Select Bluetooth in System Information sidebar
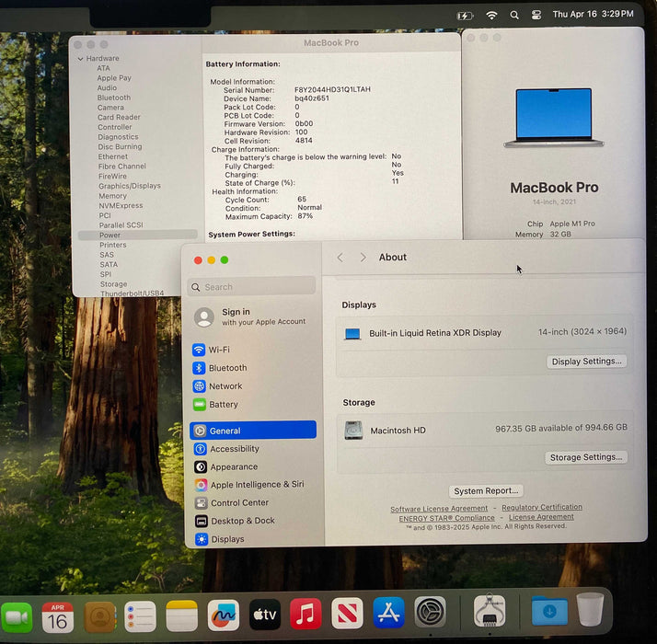 [113, 98]
